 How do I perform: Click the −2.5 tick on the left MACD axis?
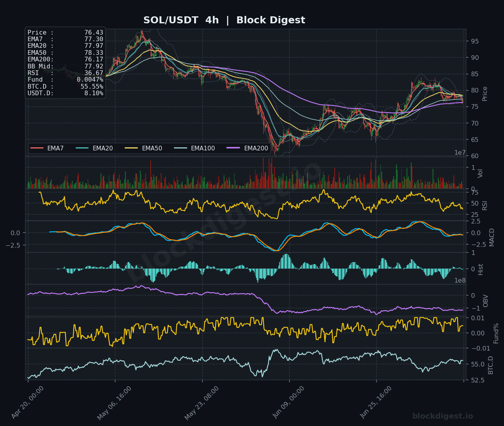[x=12, y=245]
